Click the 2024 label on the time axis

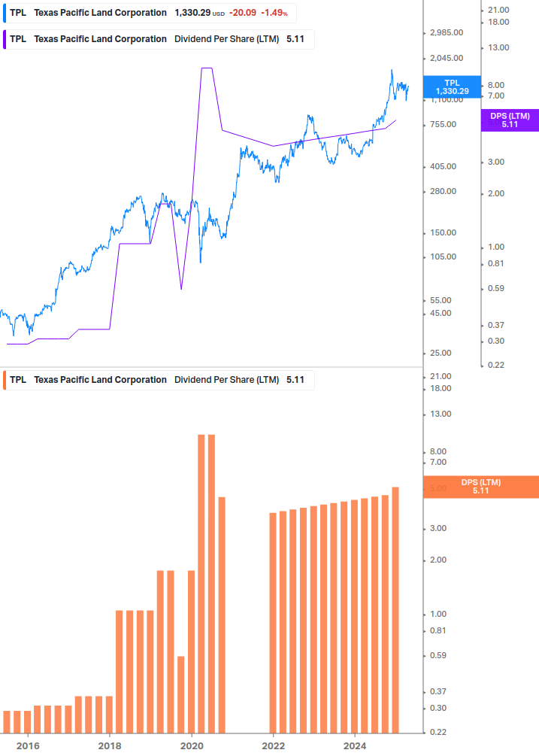coord(355,746)
